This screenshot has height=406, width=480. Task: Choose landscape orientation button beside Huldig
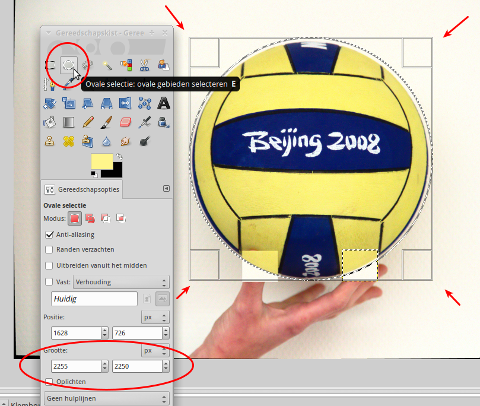(x=162, y=299)
